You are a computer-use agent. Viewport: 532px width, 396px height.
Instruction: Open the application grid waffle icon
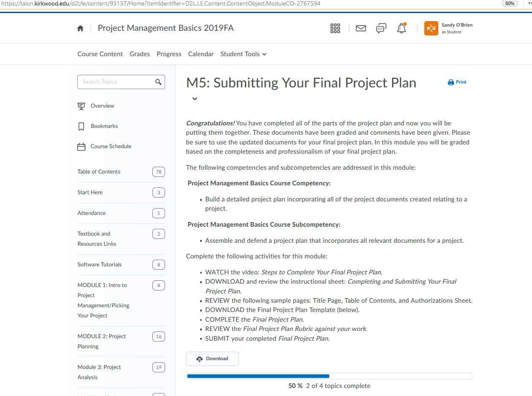335,28
